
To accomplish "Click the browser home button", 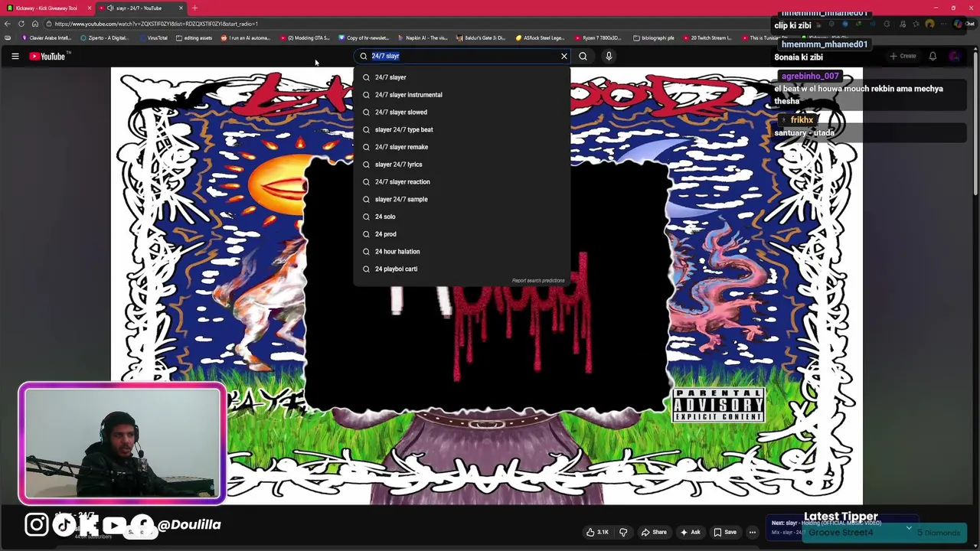I will (34, 24).
